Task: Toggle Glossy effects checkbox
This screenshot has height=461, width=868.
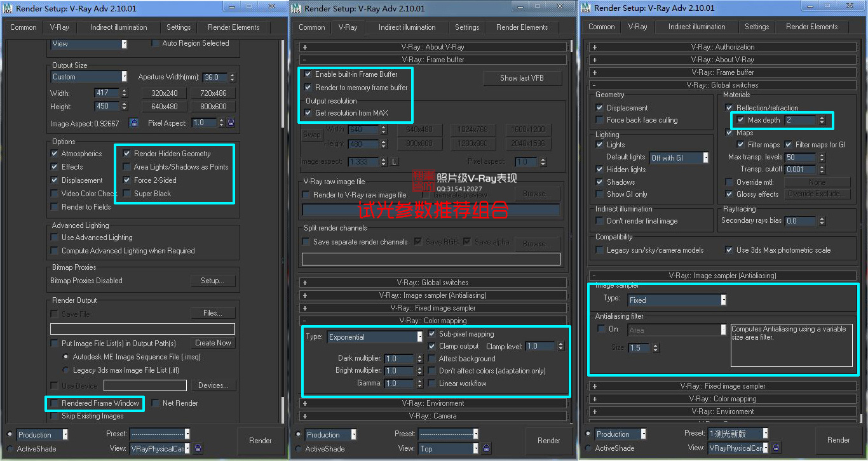Action: [729, 194]
